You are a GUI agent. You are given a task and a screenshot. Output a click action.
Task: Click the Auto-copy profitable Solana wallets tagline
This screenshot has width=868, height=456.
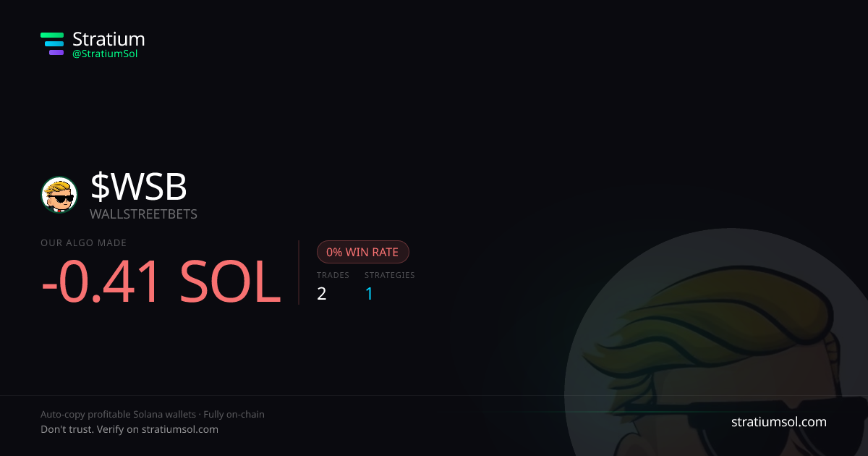pyautogui.click(x=119, y=415)
